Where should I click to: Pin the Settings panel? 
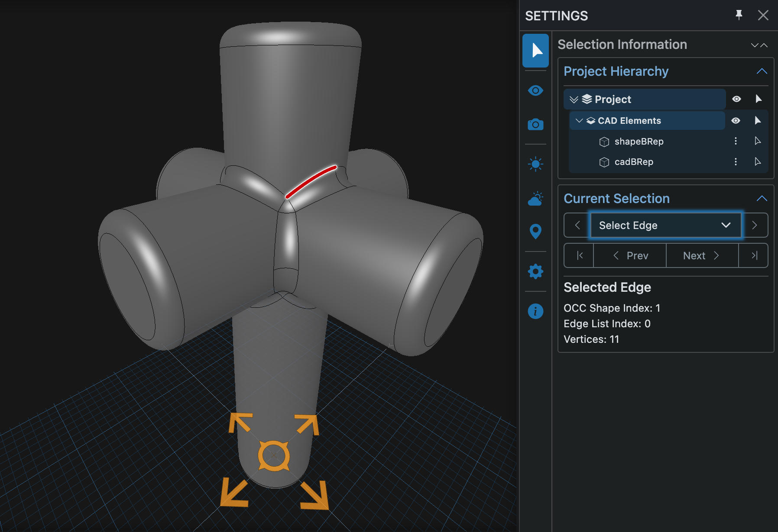coord(739,15)
